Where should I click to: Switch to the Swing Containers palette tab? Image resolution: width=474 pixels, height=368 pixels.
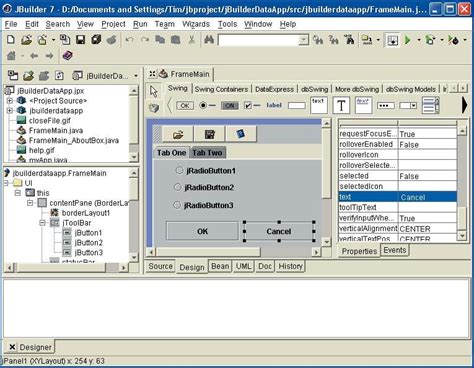click(x=221, y=89)
